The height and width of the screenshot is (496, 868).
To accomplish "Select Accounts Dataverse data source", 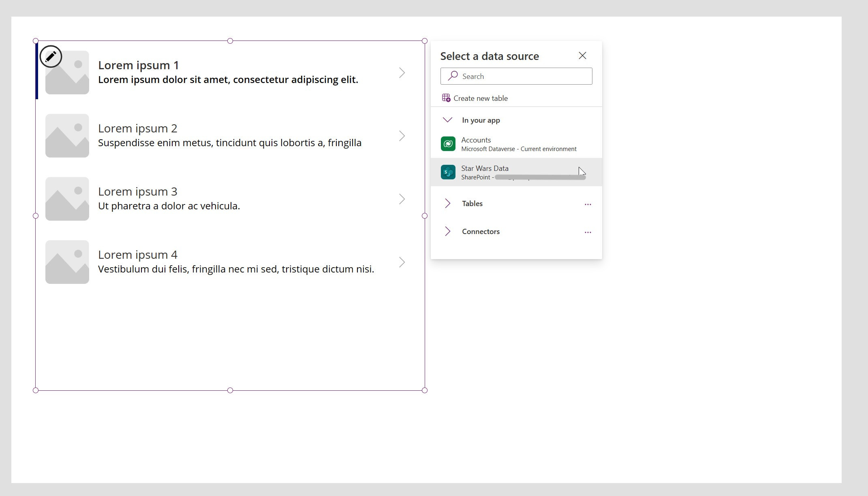I will 476,140.
